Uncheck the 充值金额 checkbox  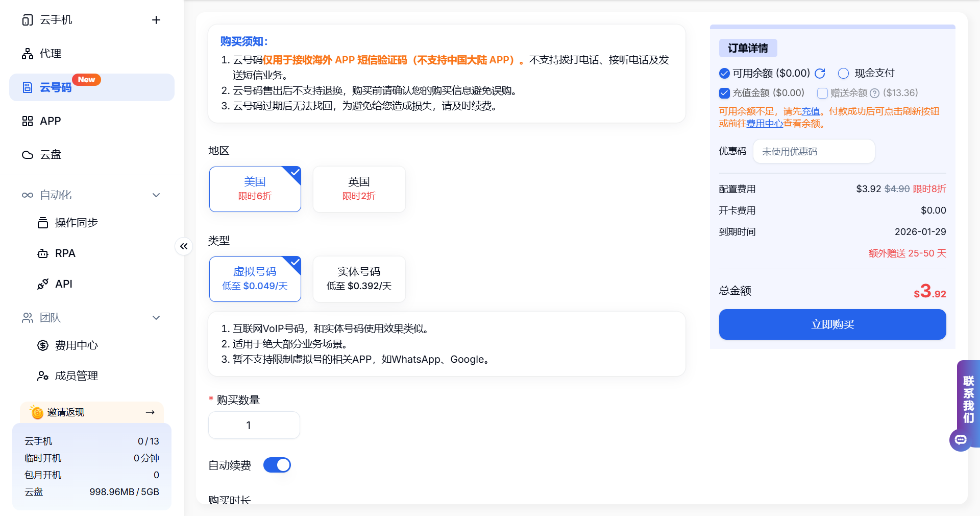pyautogui.click(x=724, y=93)
